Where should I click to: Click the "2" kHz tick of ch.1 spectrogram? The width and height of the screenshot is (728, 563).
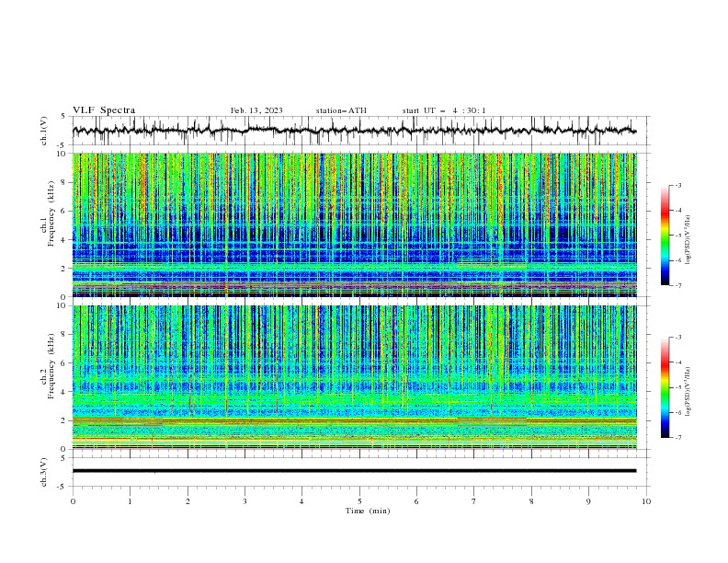(64, 269)
